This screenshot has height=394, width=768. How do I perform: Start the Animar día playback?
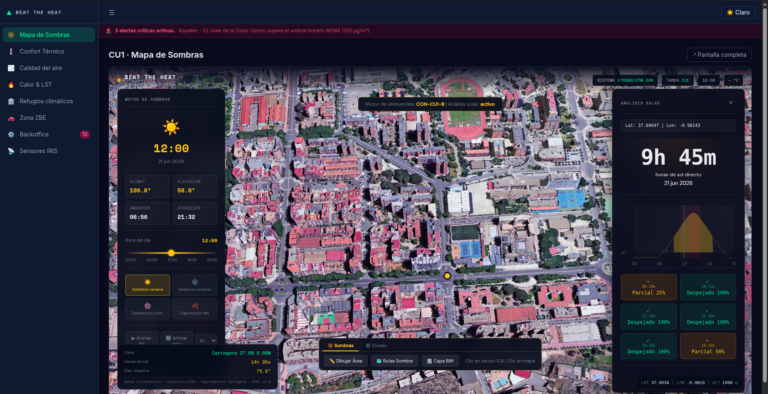(x=142, y=339)
